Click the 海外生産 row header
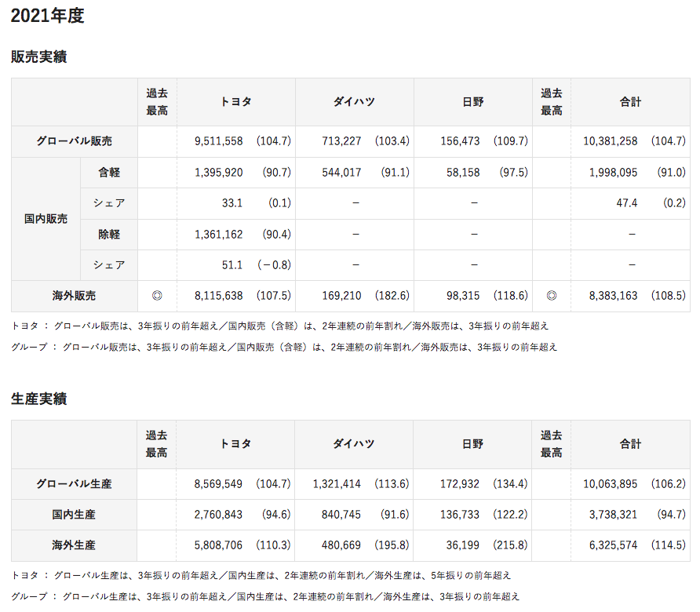Viewport: 700px width, 612px height. [74, 545]
